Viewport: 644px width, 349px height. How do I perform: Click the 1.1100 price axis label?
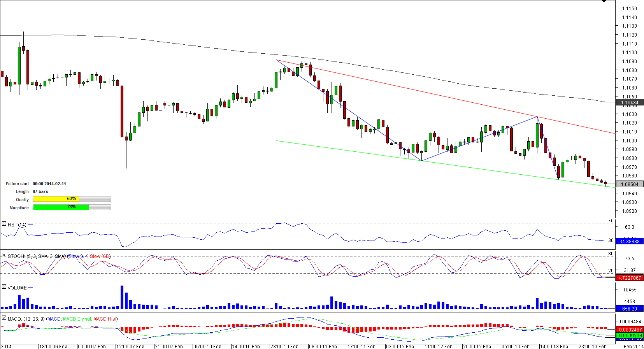tap(630, 53)
